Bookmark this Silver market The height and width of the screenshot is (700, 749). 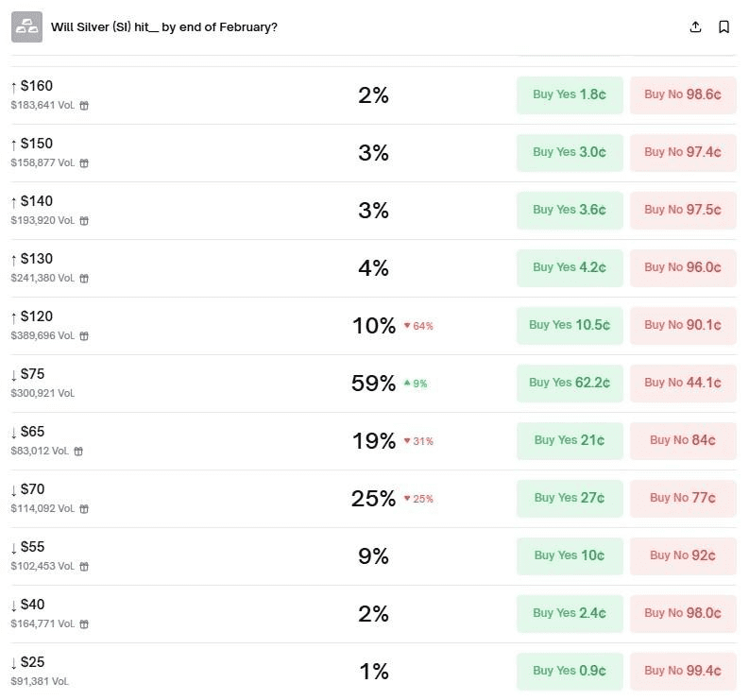pos(724,27)
